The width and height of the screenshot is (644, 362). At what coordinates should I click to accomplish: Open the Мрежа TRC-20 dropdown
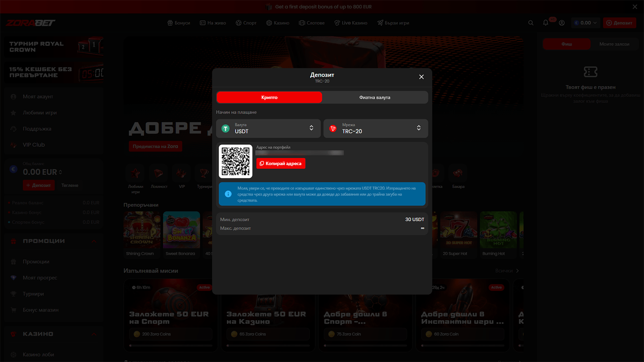coord(376,128)
